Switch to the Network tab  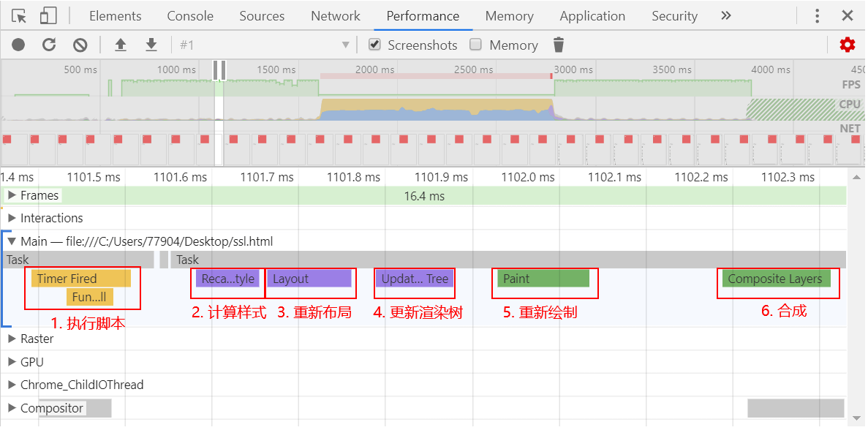click(x=335, y=16)
